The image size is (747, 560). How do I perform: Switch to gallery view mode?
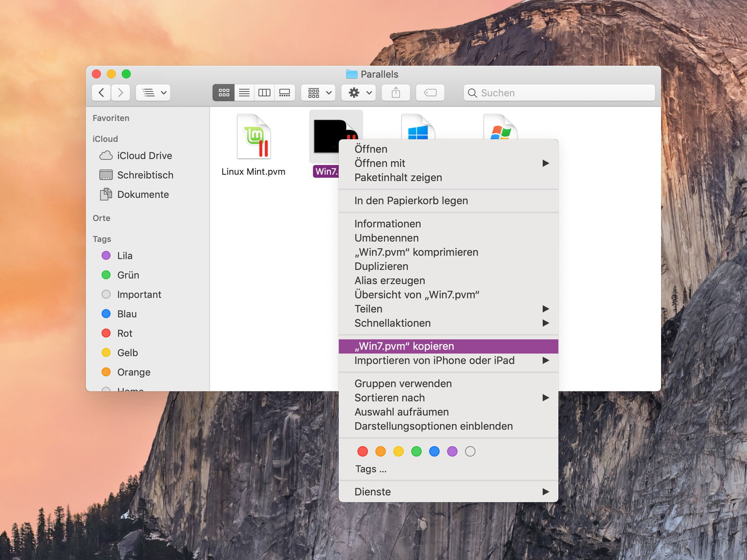point(285,92)
